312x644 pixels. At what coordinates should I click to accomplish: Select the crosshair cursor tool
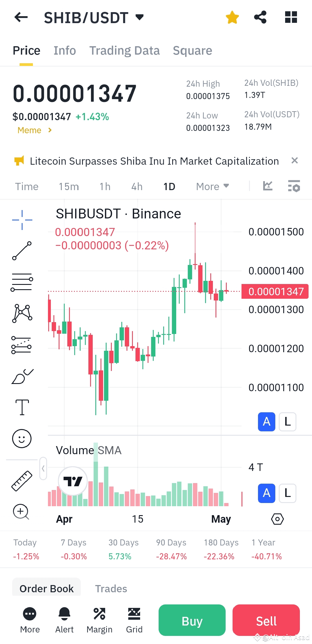tap(22, 220)
